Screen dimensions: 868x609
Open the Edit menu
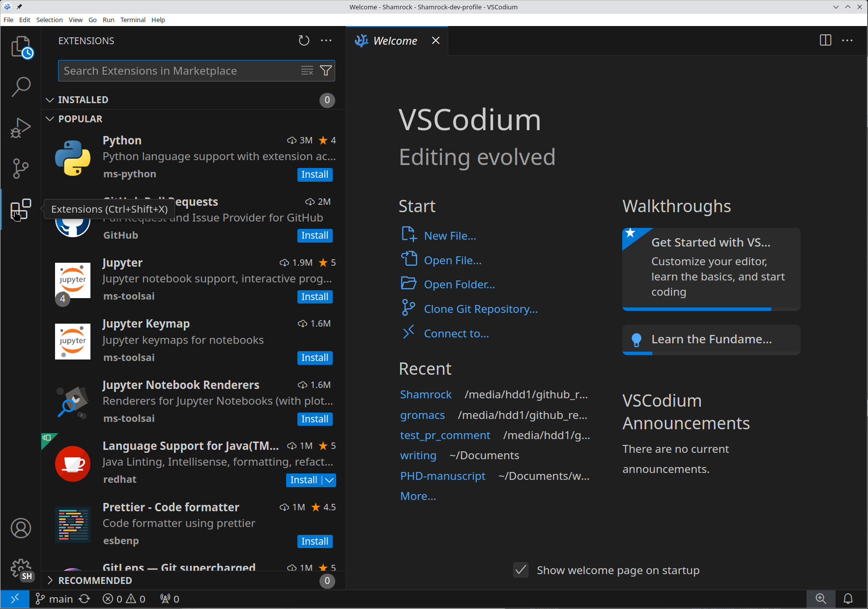(25, 20)
